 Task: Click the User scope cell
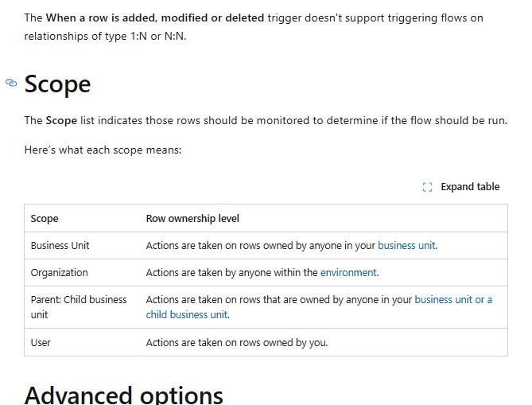point(41,342)
